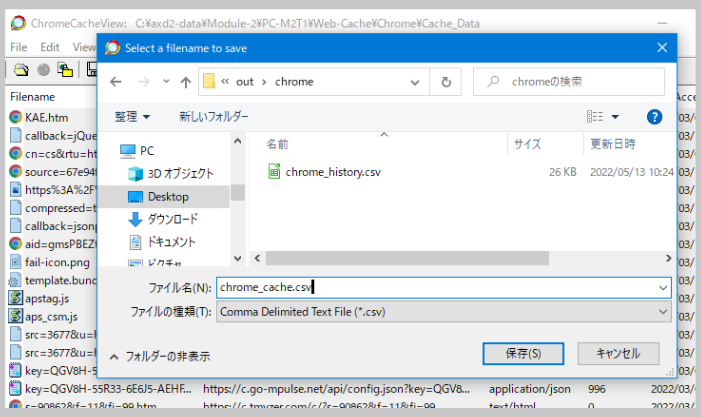Select the callback=json... row
Image resolution: width=701 pixels, height=417 pixels.
52,226
